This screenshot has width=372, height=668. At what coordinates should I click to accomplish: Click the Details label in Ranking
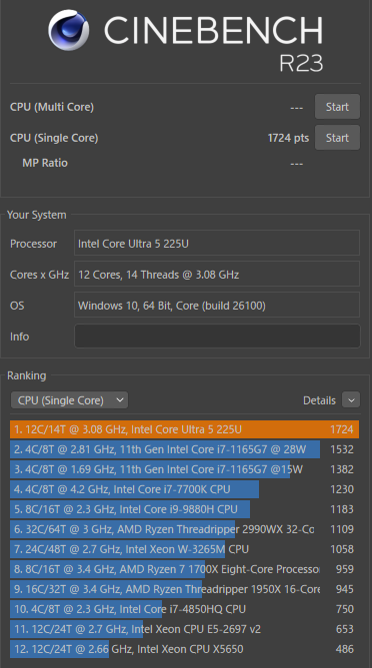(x=319, y=400)
